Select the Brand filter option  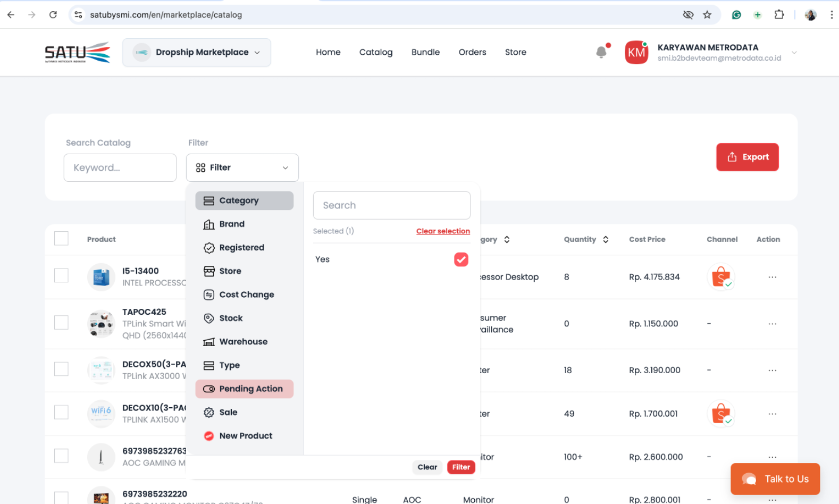[232, 224]
